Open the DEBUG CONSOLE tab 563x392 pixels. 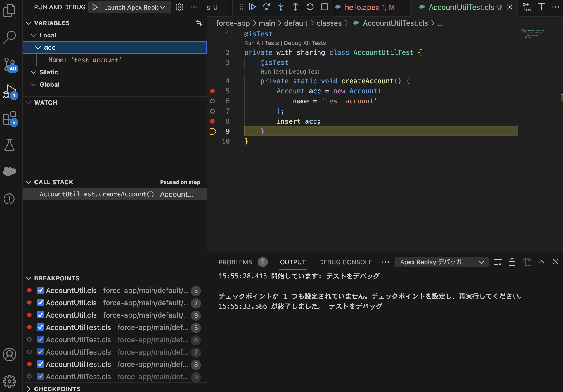click(346, 262)
